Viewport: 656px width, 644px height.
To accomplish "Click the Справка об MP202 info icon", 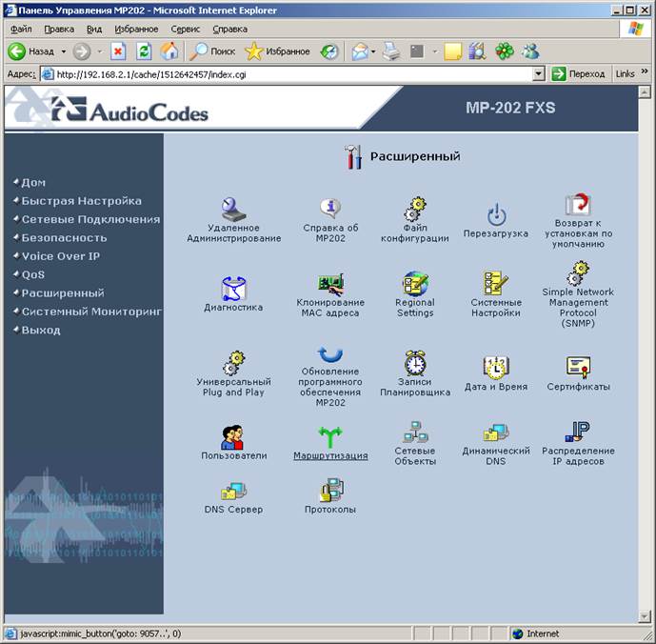I will pyautogui.click(x=330, y=208).
